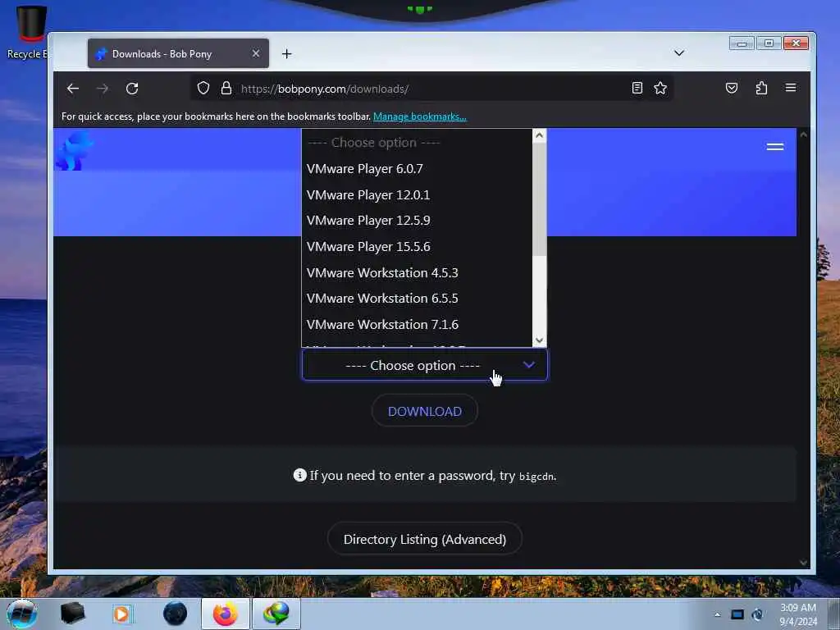Image resolution: width=840 pixels, height=630 pixels.
Task: Collapse the Choose option combo box
Action: click(x=425, y=365)
